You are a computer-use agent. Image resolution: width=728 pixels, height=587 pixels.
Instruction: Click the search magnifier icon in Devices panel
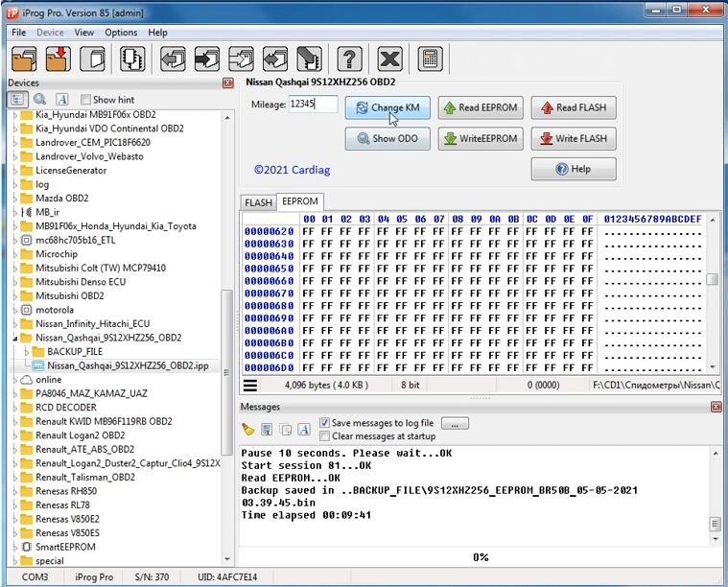(40, 100)
